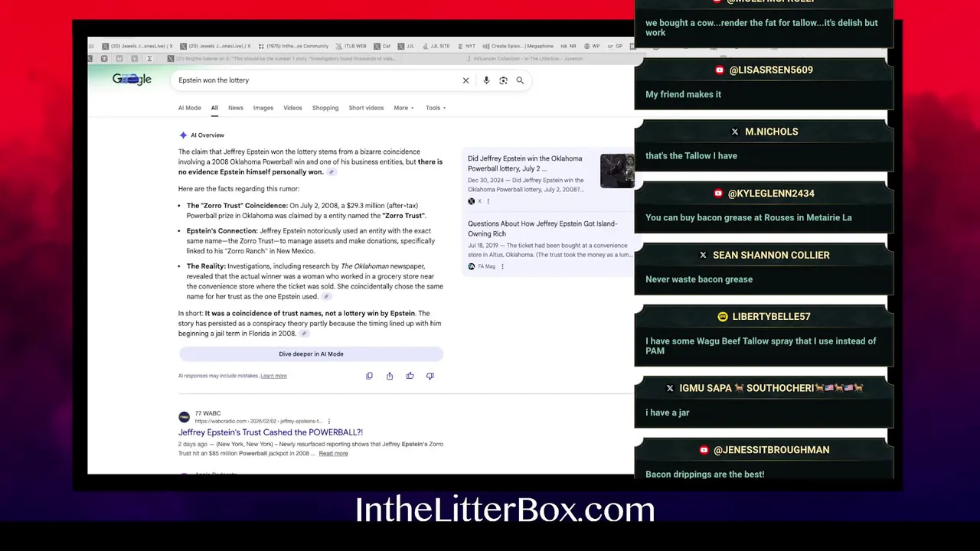Open the ITLB WEB bookmark
This screenshot has width=980, height=551.
[x=349, y=46]
